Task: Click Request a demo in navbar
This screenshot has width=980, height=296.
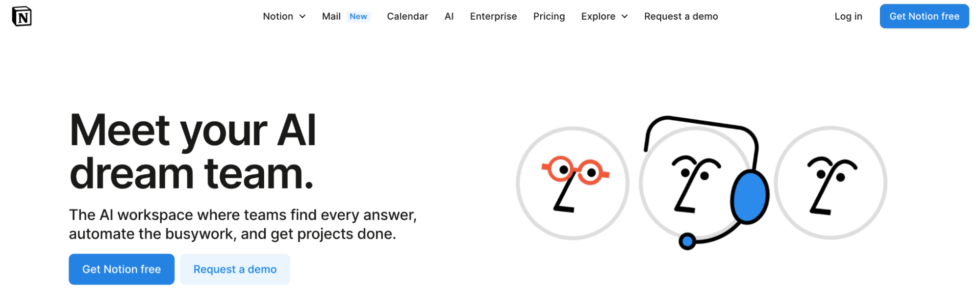Action: click(681, 16)
